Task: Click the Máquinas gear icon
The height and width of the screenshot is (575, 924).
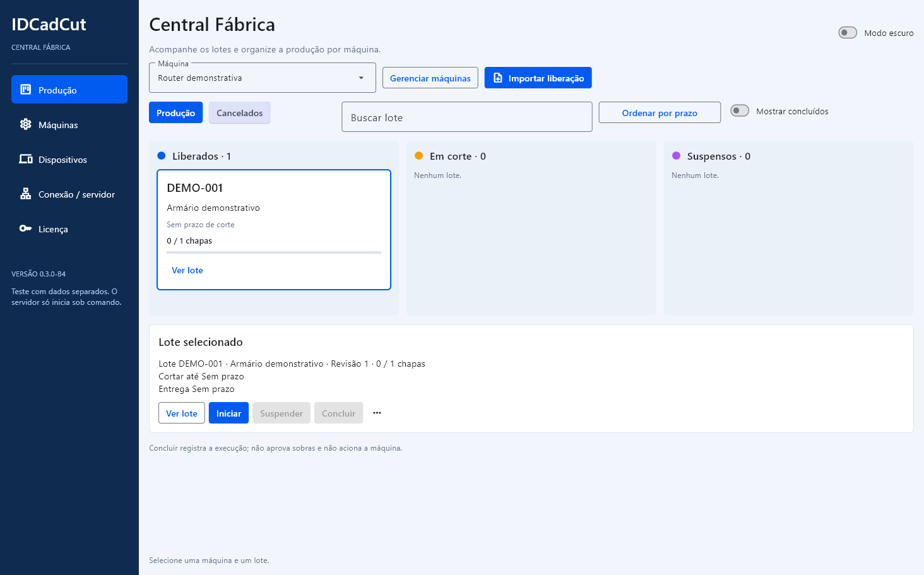Action: [26, 124]
